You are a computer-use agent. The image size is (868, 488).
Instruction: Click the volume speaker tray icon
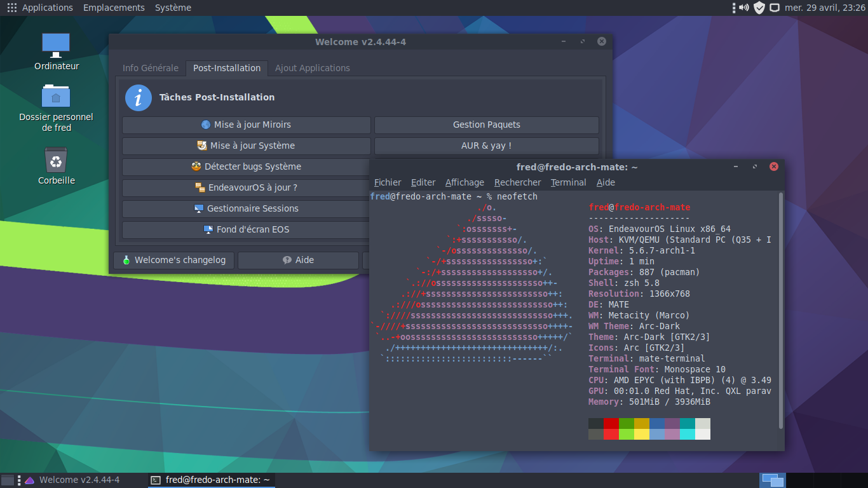click(x=743, y=8)
